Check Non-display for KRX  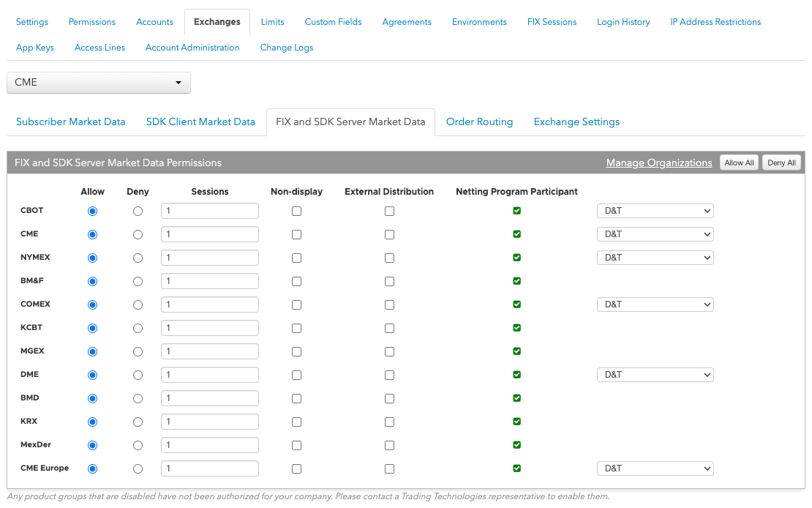tap(296, 422)
